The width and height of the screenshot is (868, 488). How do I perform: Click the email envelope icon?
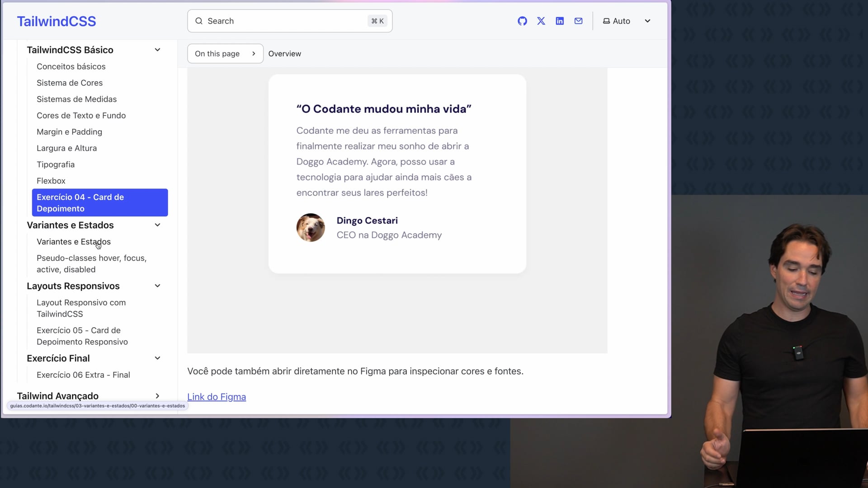coord(578,21)
